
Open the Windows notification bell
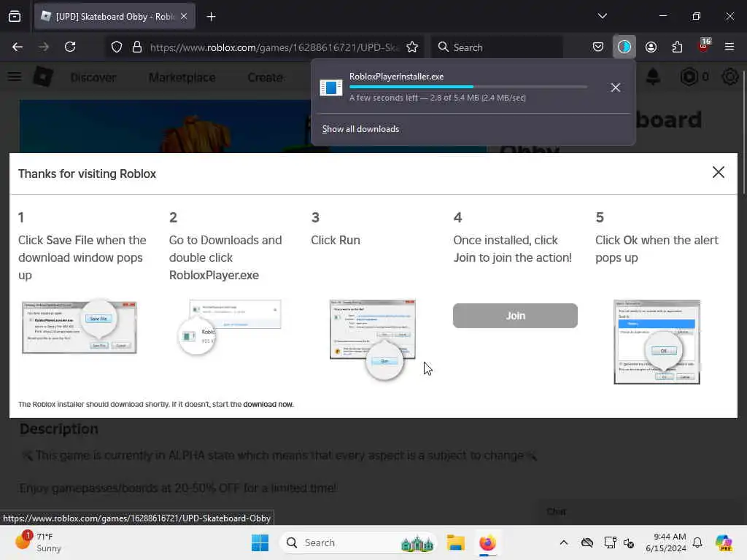tap(697, 542)
